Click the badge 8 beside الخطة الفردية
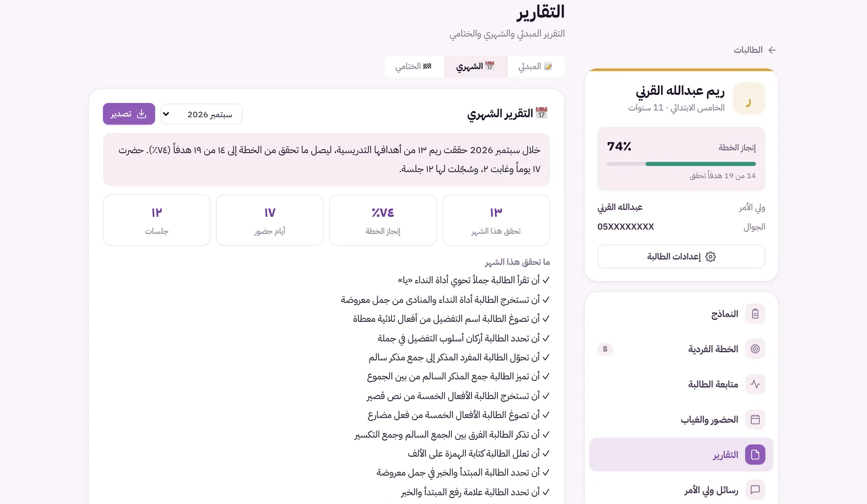This screenshot has height=504, width=867. (x=605, y=349)
